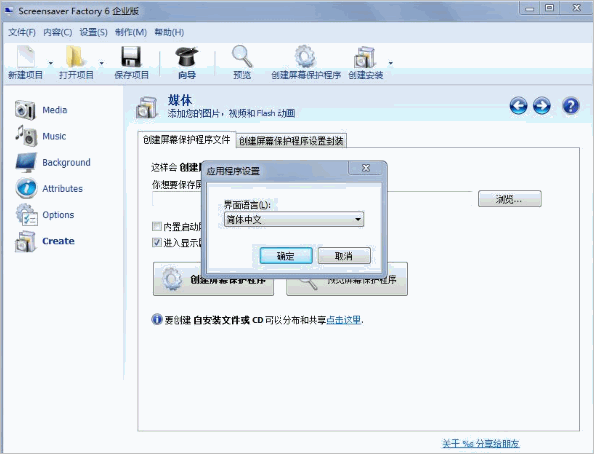Open the 界面语言 dropdown showing 简体中文
This screenshot has height=454, width=594.
pos(294,219)
